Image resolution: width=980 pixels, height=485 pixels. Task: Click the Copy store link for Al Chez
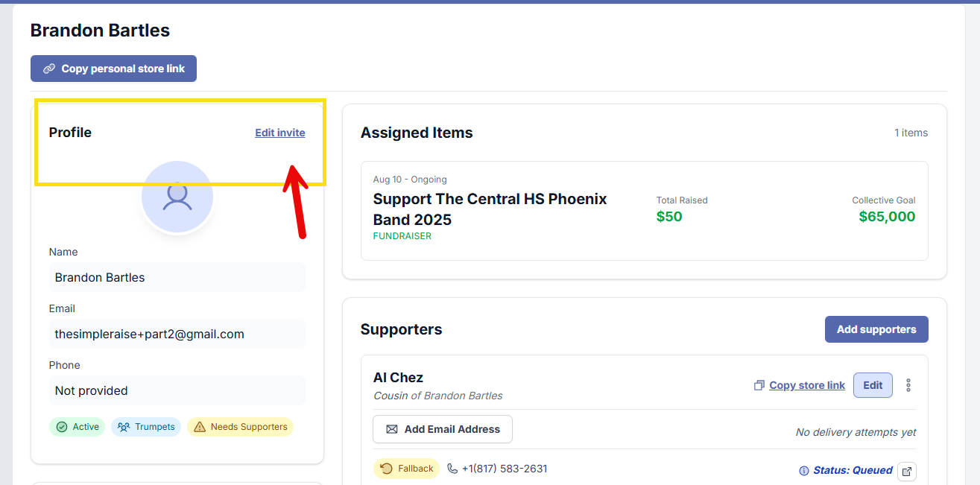[806, 385]
